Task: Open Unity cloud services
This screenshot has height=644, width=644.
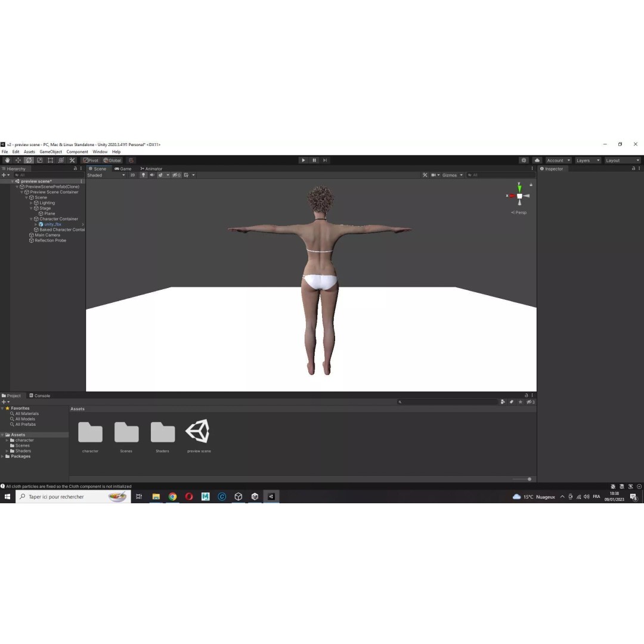Action: click(x=537, y=160)
